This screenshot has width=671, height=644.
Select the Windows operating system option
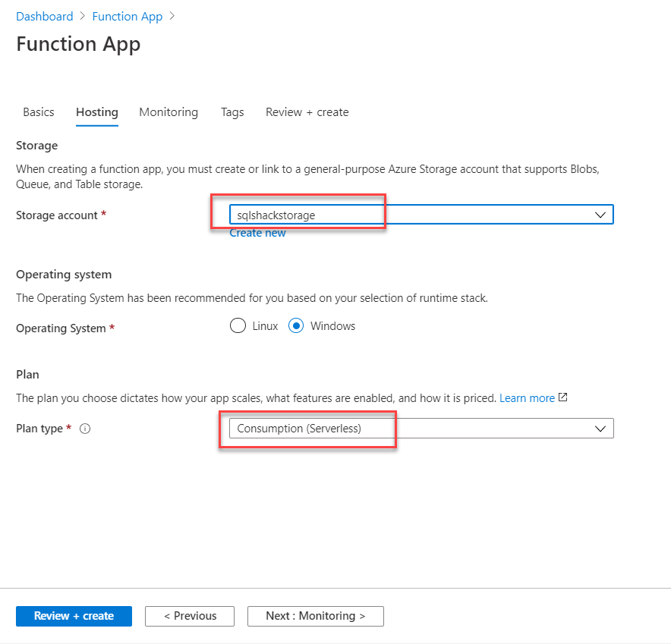(297, 326)
